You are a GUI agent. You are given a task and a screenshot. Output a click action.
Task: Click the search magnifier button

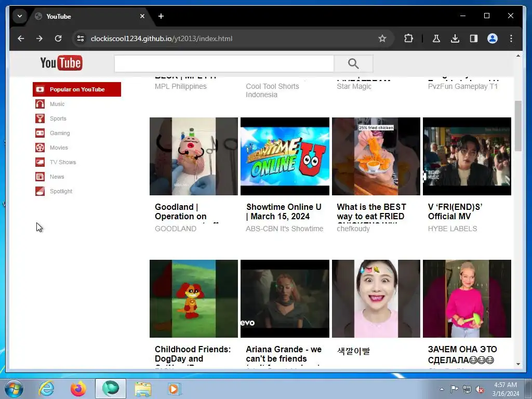(x=353, y=63)
